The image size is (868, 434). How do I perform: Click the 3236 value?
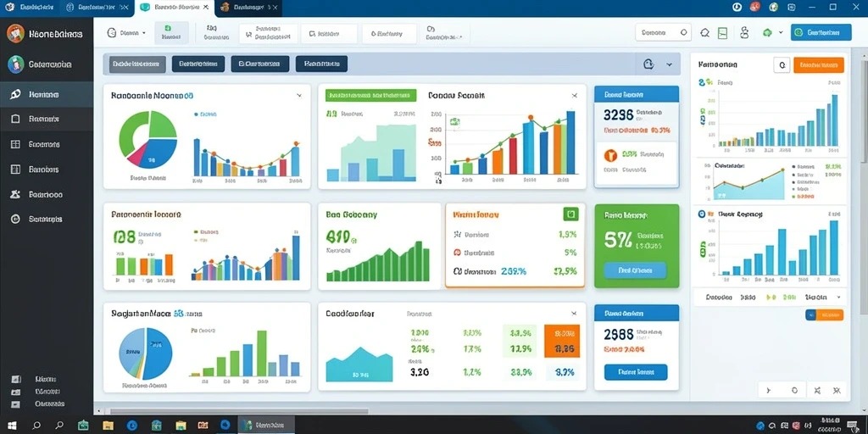click(x=618, y=114)
